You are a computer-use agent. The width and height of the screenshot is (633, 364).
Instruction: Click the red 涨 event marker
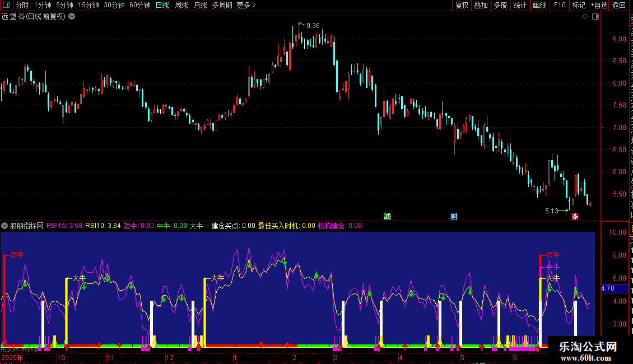pyautogui.click(x=575, y=217)
